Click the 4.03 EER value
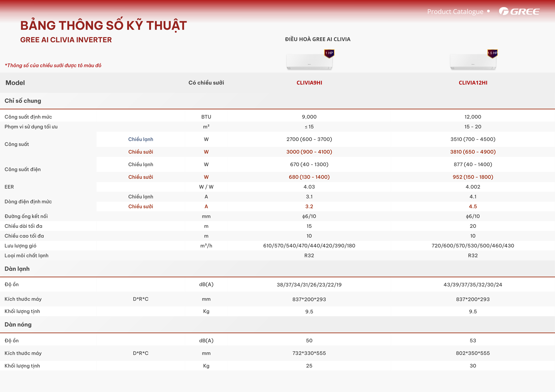The image size is (555, 392). coord(309,187)
